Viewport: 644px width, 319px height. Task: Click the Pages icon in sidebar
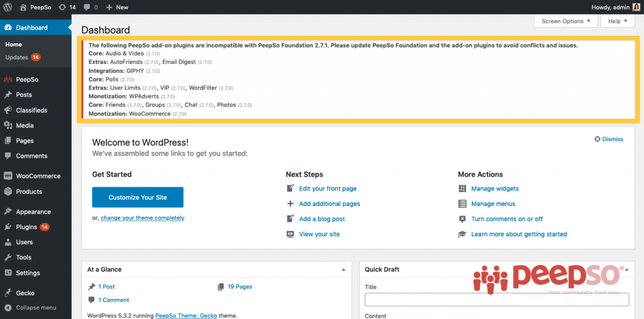point(8,141)
